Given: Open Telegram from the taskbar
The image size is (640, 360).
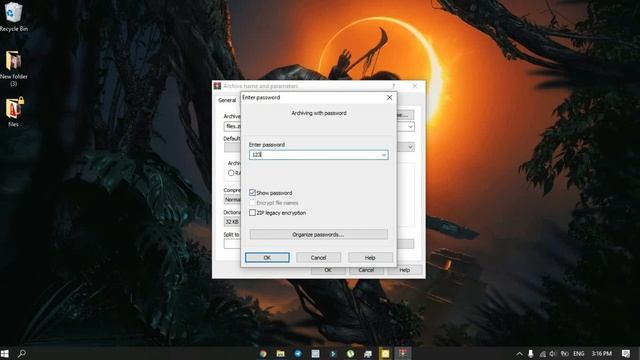Looking at the screenshot, I should [298, 353].
